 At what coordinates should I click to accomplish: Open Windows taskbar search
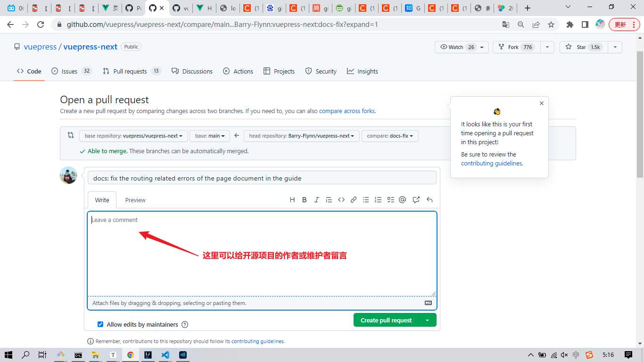tap(26, 355)
